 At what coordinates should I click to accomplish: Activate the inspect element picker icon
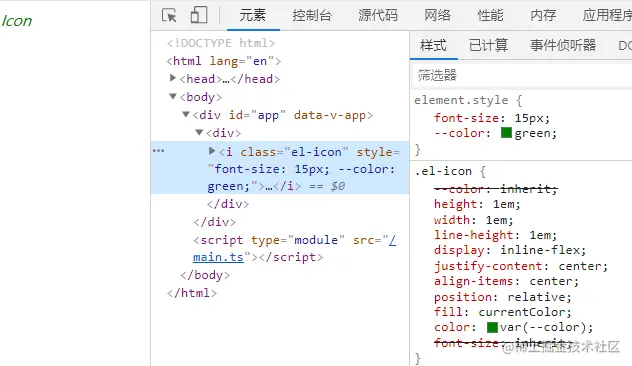[x=169, y=15]
